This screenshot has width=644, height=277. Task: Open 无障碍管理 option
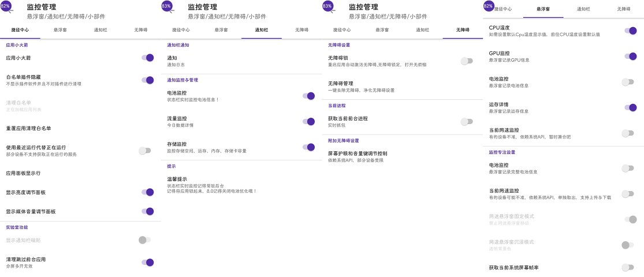[403, 87]
